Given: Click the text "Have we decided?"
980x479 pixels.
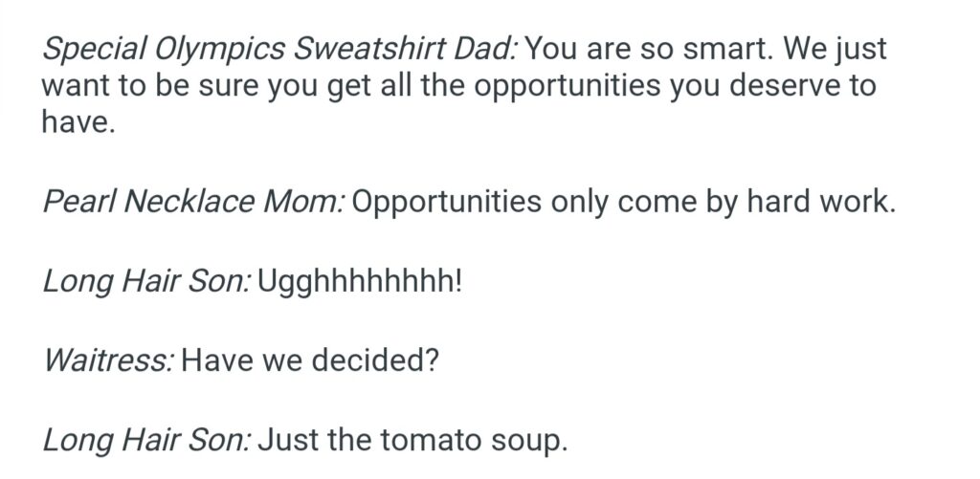Looking at the screenshot, I should click(x=309, y=360).
